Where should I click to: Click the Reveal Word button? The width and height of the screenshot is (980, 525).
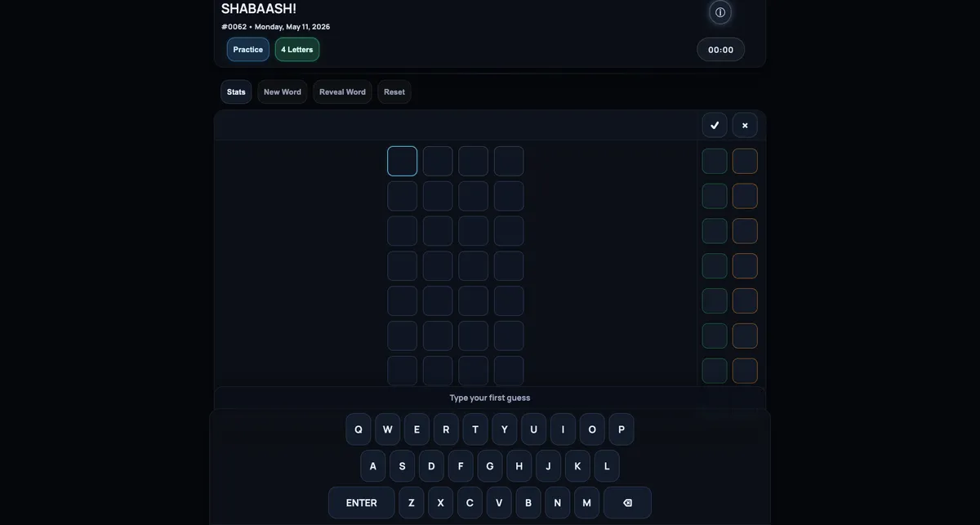coord(342,91)
